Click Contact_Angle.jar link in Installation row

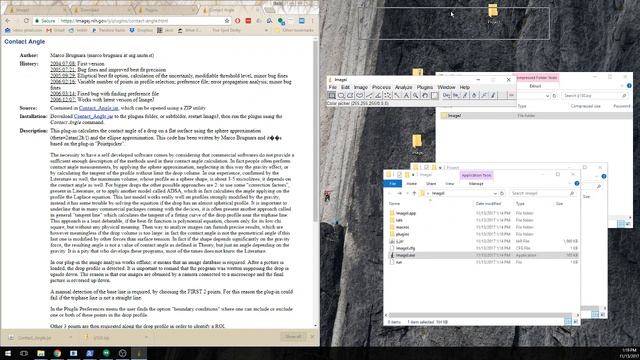click(93, 116)
